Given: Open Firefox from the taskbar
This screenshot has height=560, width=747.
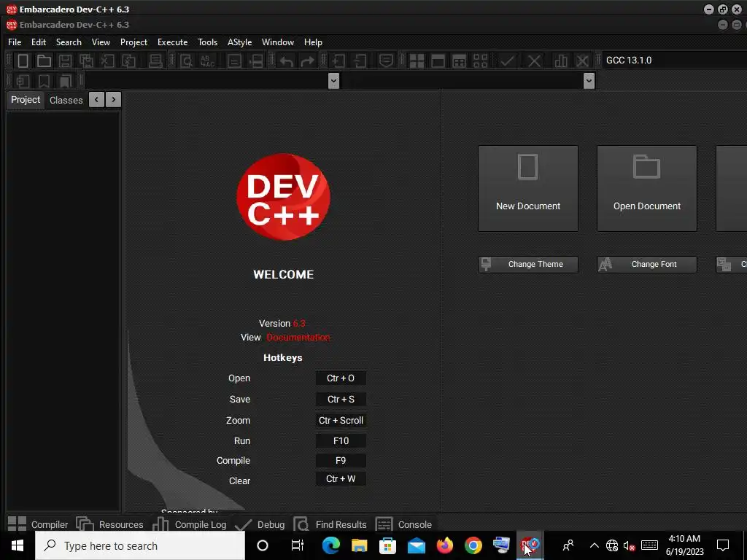Looking at the screenshot, I should [445, 545].
